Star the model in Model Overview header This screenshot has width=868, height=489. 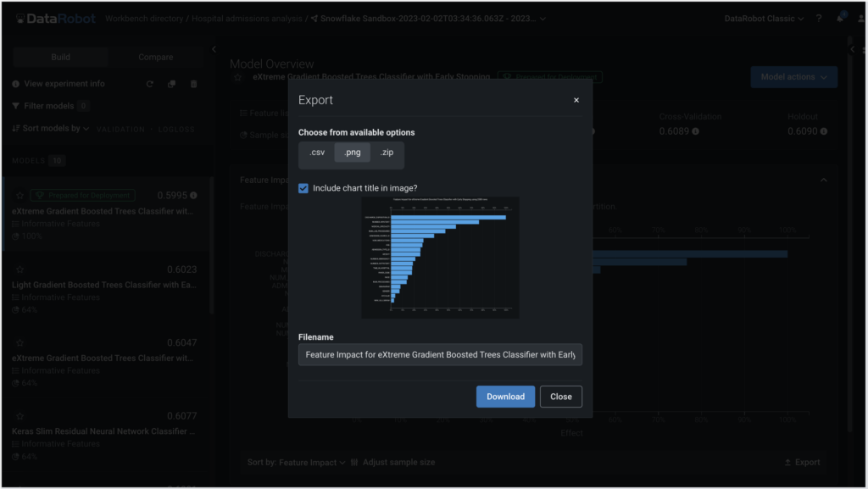point(238,77)
